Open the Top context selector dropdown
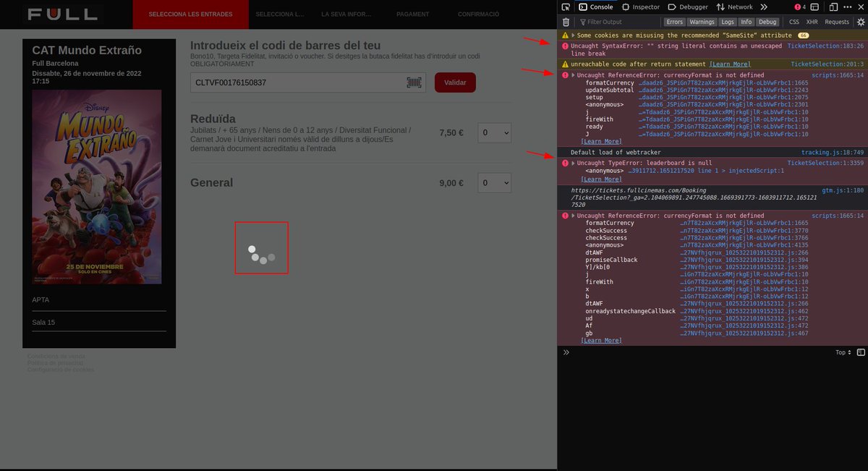 (x=843, y=352)
